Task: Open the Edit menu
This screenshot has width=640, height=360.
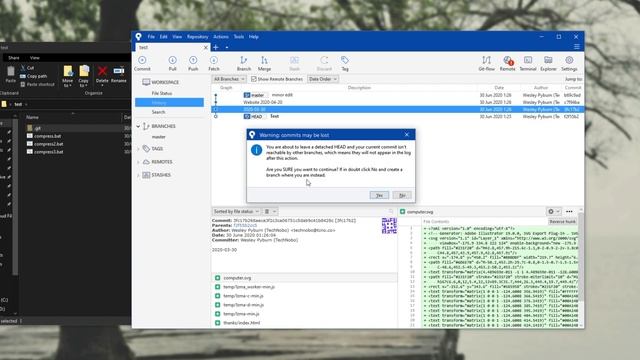Action: coord(163,37)
